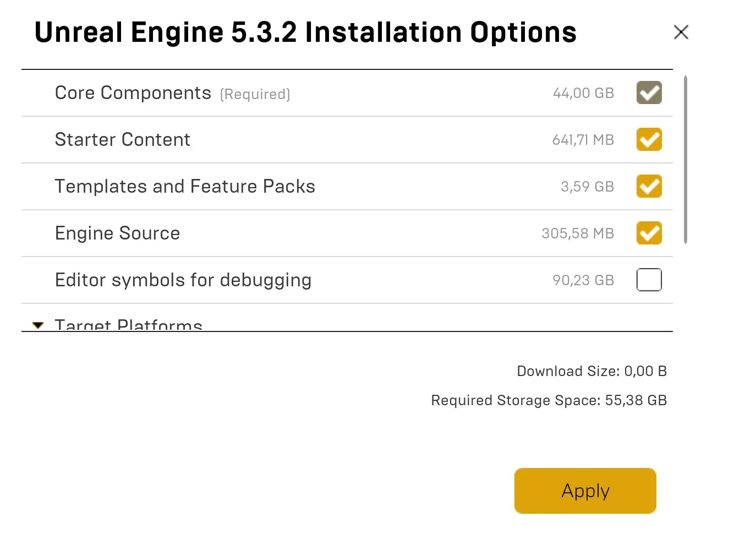Click the Download Size text
The width and height of the screenshot is (756, 544).
click(x=591, y=371)
